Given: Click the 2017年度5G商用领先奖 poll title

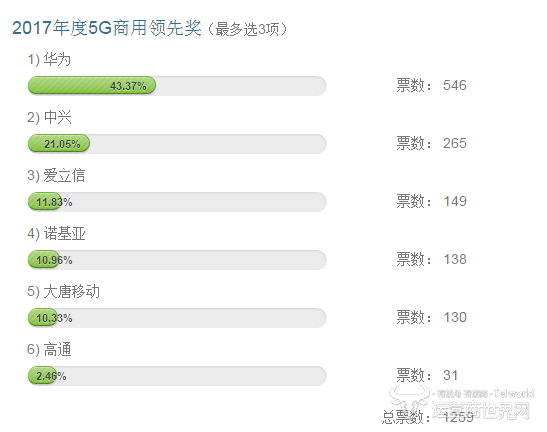Looking at the screenshot, I should [107, 28].
